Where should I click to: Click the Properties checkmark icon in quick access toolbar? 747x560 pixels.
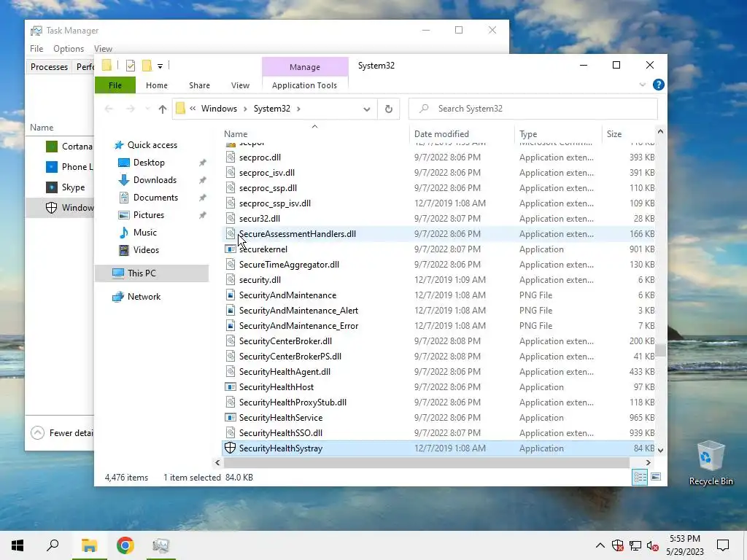[x=131, y=66]
